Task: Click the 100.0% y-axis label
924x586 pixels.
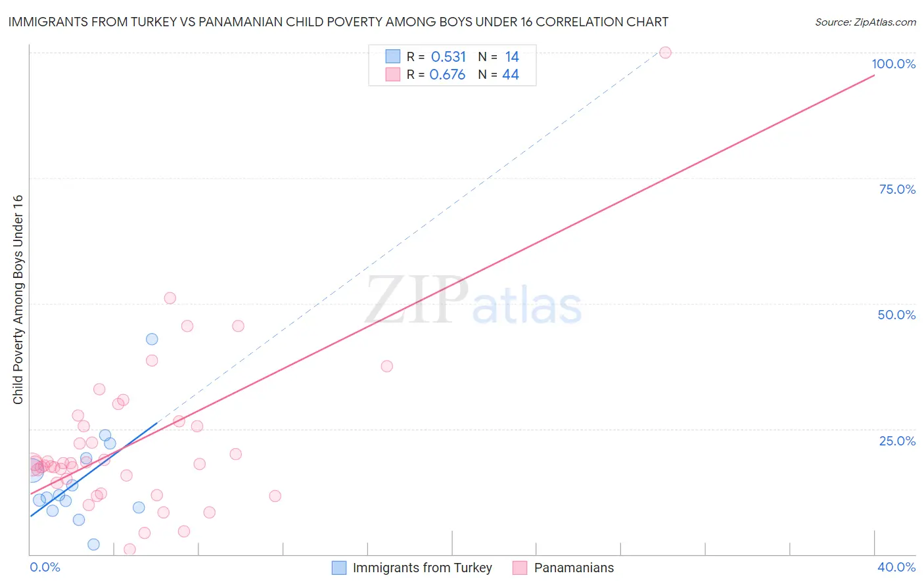Action: [893, 64]
